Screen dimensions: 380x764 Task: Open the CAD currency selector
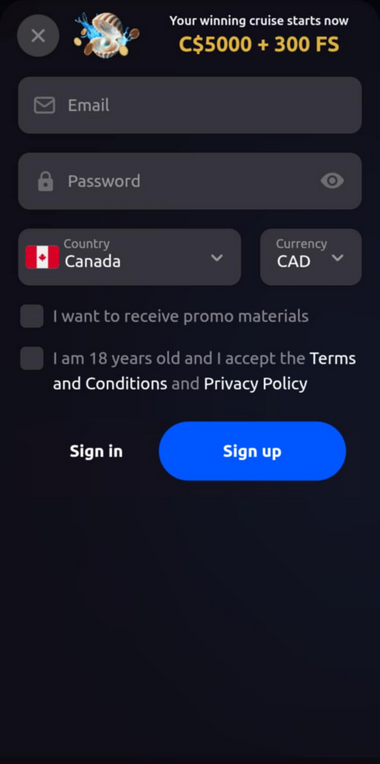[x=311, y=257]
